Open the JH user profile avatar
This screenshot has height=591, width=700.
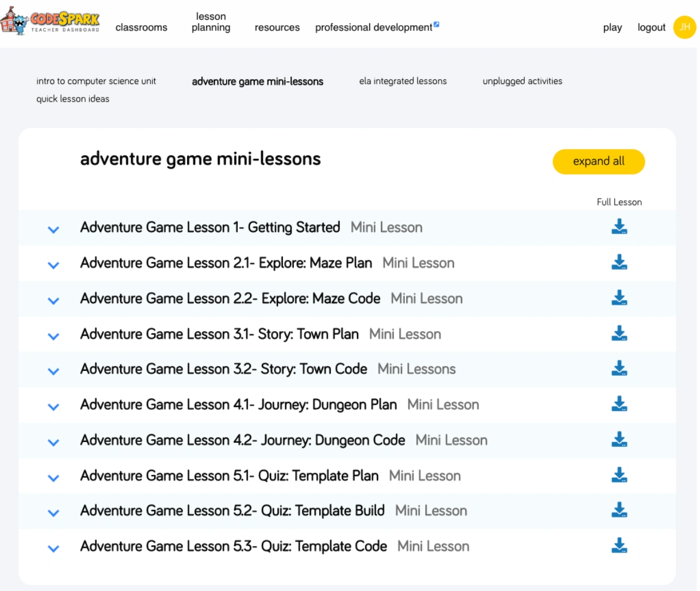684,27
